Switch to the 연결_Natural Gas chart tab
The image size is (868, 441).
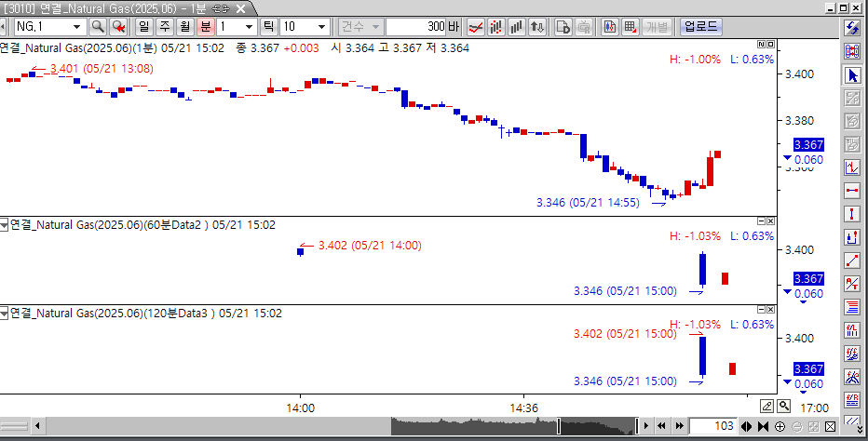click(121, 7)
